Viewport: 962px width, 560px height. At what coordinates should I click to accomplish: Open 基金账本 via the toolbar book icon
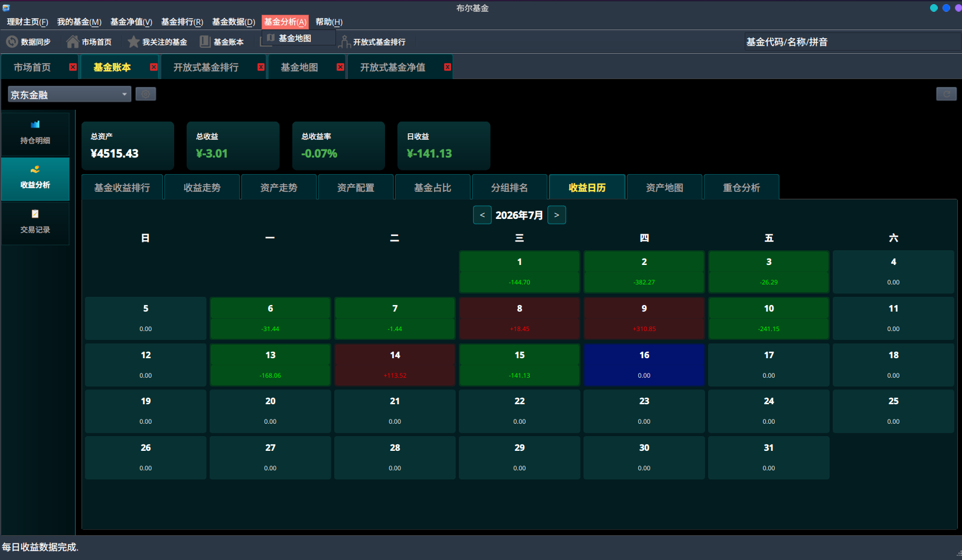[205, 42]
